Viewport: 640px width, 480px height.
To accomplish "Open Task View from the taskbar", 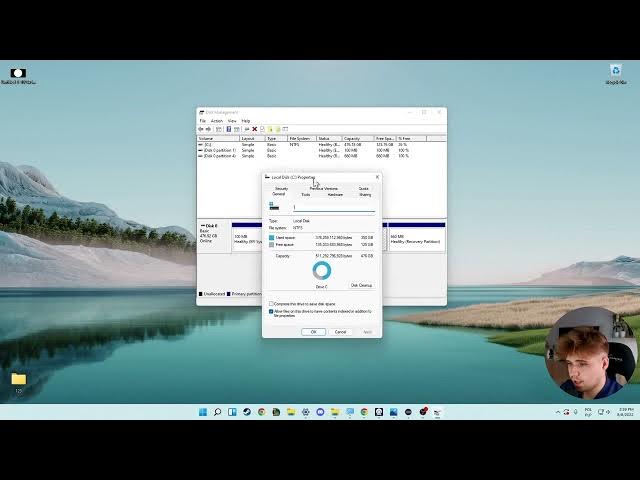I will tap(232, 412).
